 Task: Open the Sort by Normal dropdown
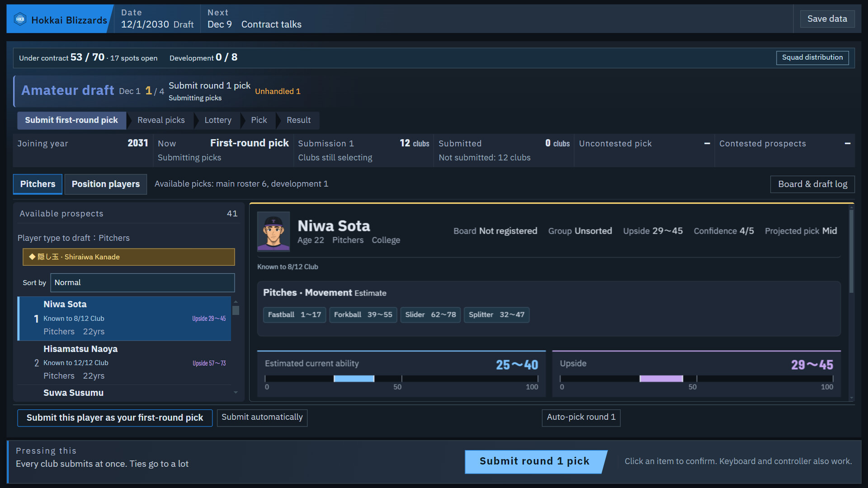tap(142, 282)
